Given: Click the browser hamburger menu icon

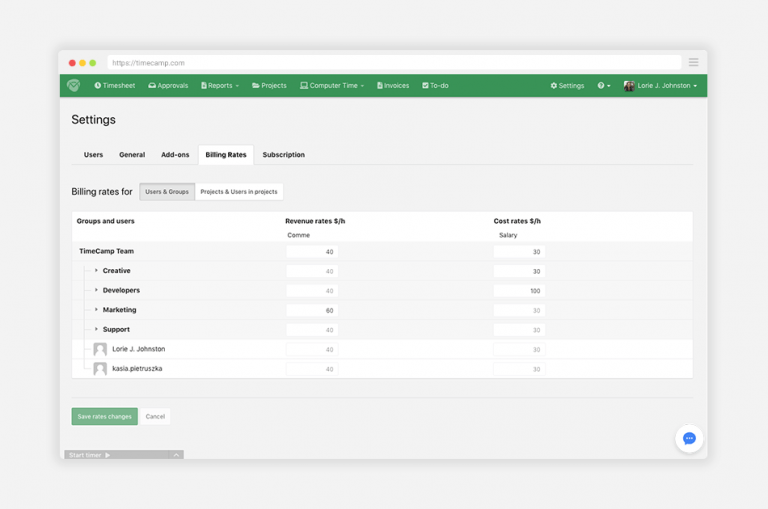Looking at the screenshot, I should (x=693, y=62).
